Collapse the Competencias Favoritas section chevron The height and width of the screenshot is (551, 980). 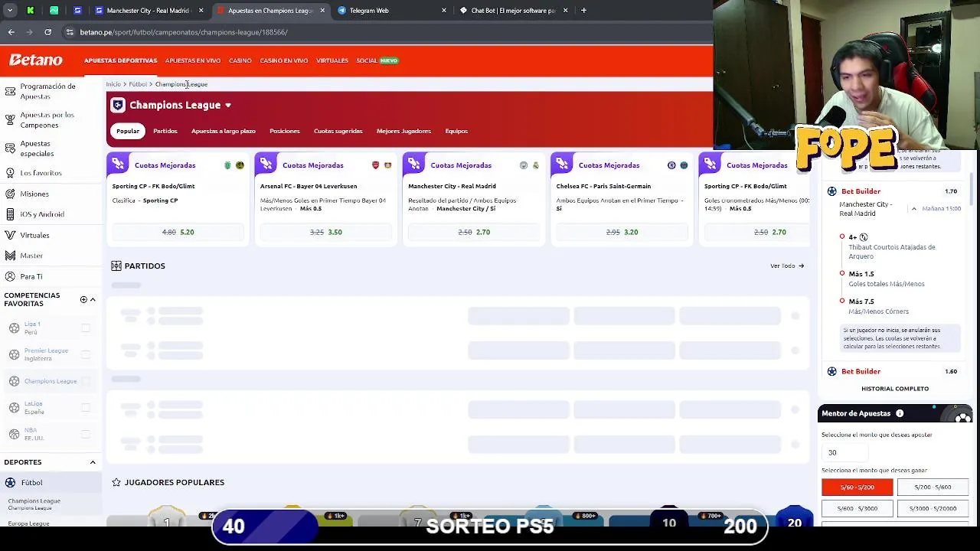tap(93, 299)
